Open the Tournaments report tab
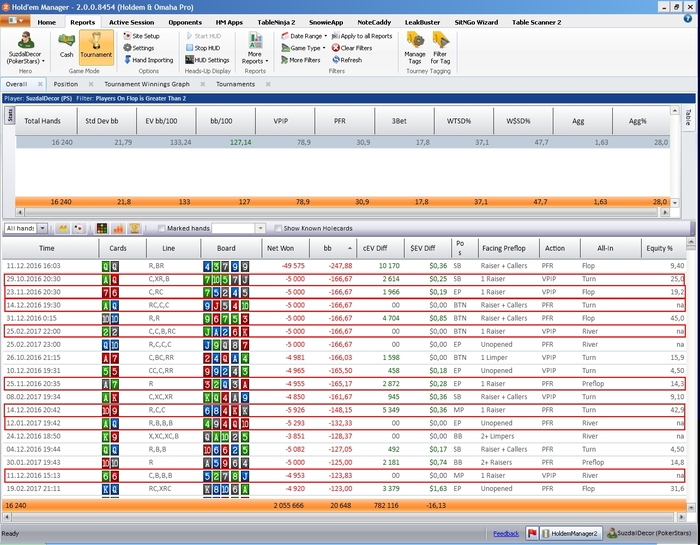This screenshot has width=700, height=545. coord(235,84)
